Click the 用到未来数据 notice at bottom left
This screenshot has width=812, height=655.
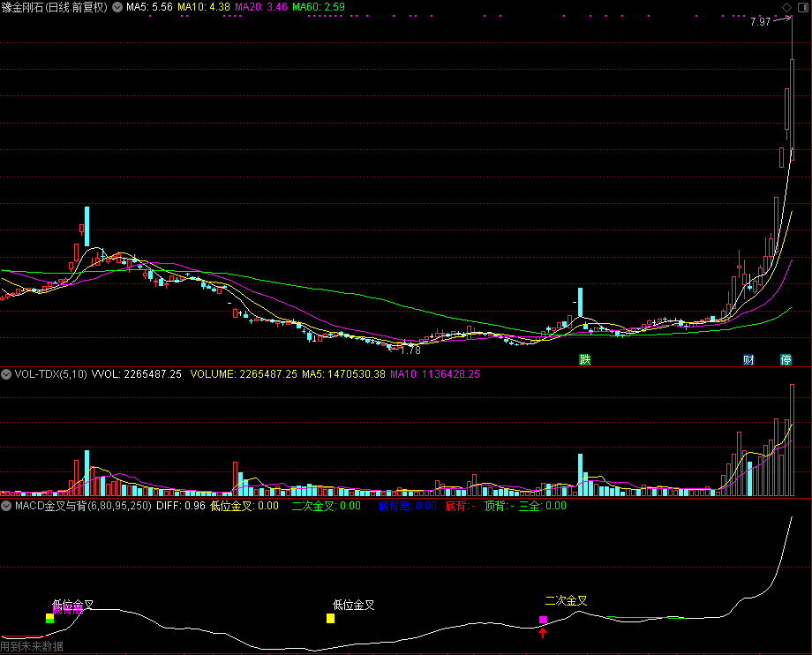click(x=32, y=647)
